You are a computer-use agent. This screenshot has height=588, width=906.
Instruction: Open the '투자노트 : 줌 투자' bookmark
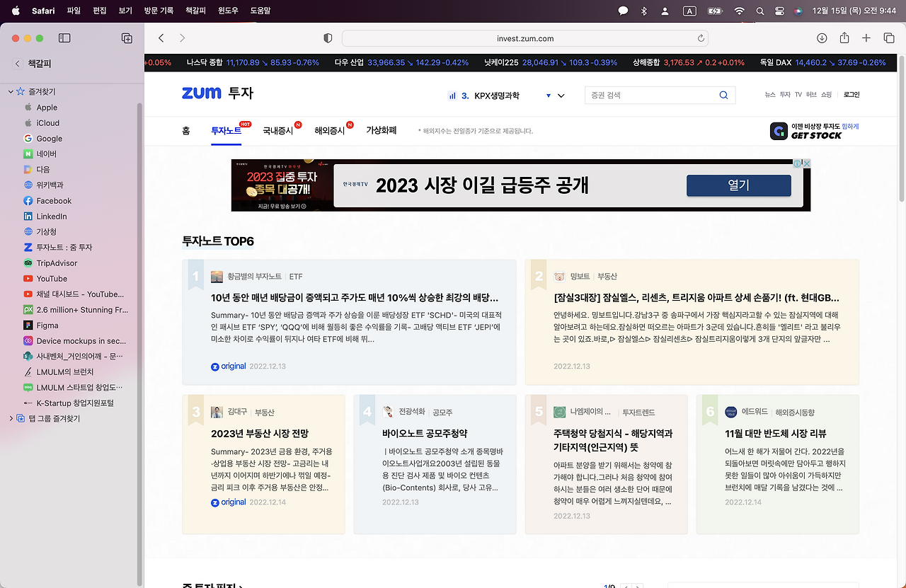[64, 248]
